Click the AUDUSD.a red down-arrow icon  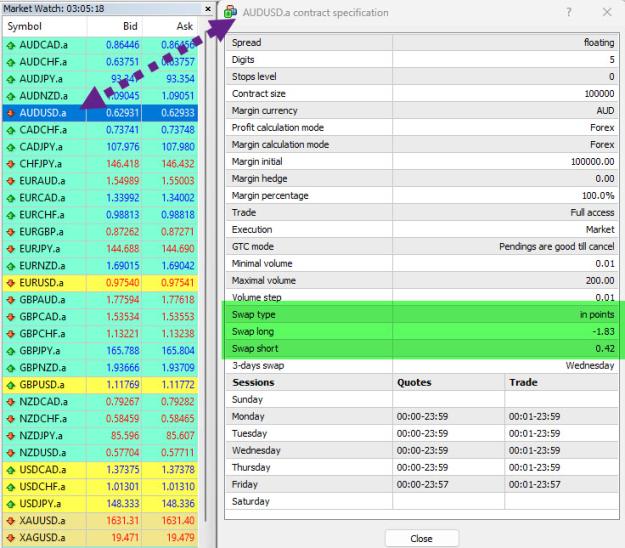[x=11, y=113]
